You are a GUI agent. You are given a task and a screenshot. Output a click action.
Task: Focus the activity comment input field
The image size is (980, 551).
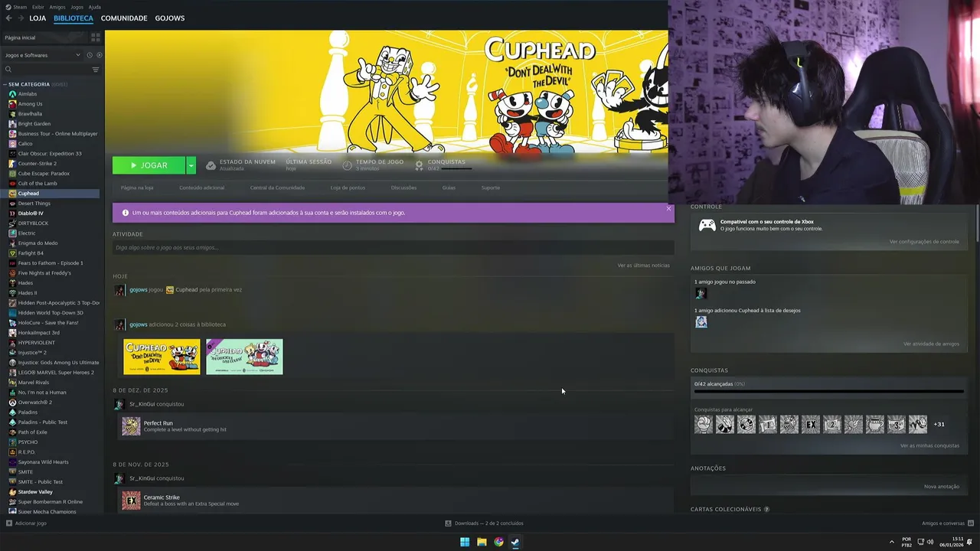point(394,247)
